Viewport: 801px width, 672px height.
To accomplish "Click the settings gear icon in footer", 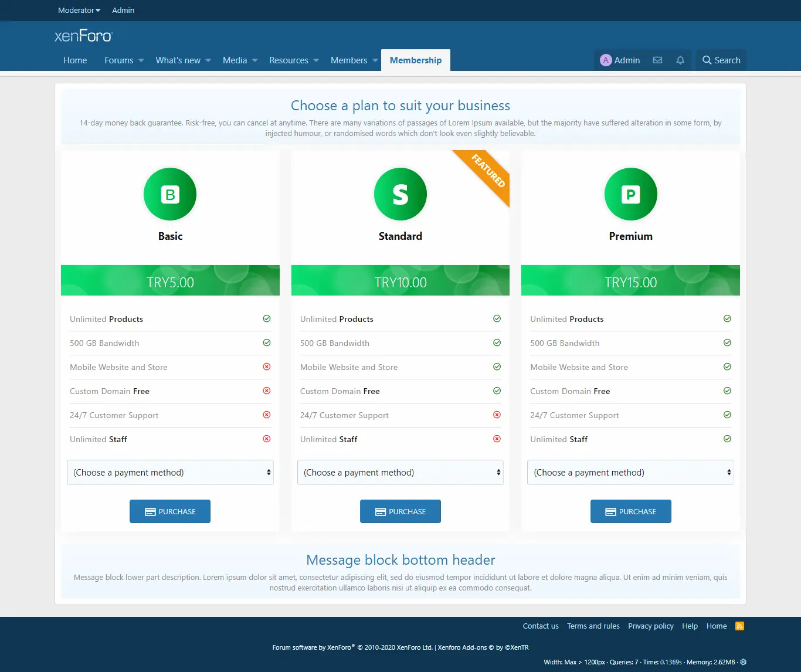I will pyautogui.click(x=743, y=662).
